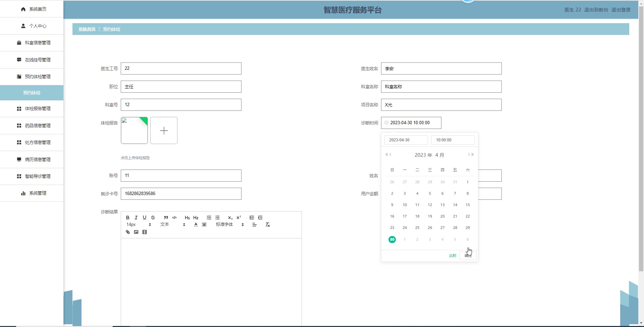Screen dimensions: 644x327
Task: Select April 15 on the calendar
Action: click(467, 205)
